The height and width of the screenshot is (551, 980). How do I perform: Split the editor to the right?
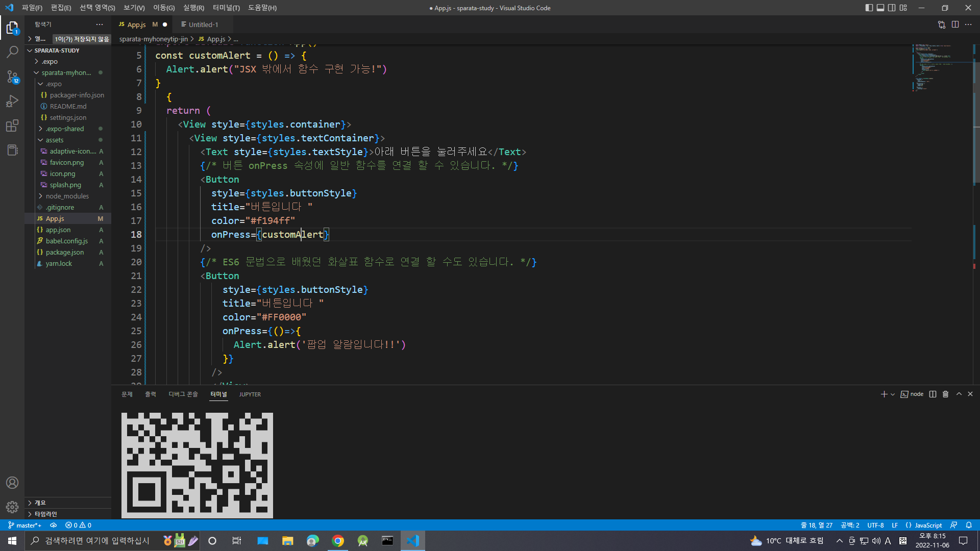(x=955, y=24)
